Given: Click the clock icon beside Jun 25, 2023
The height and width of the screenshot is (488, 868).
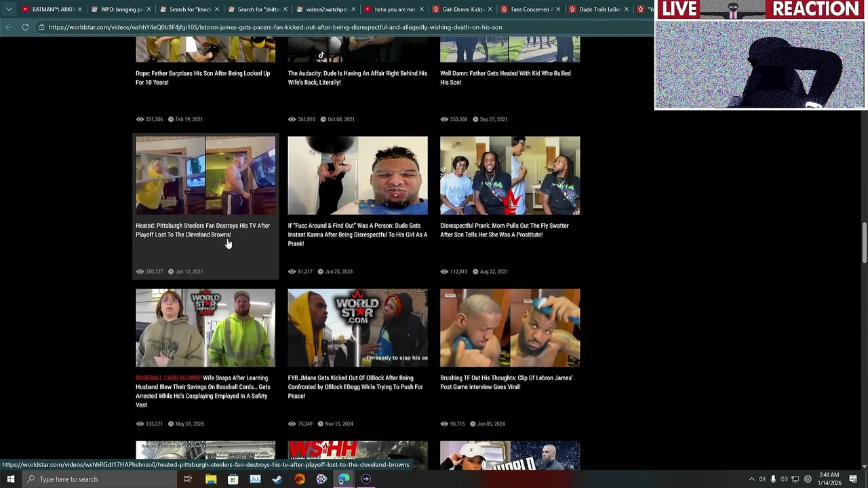Looking at the screenshot, I should pyautogui.click(x=319, y=272).
